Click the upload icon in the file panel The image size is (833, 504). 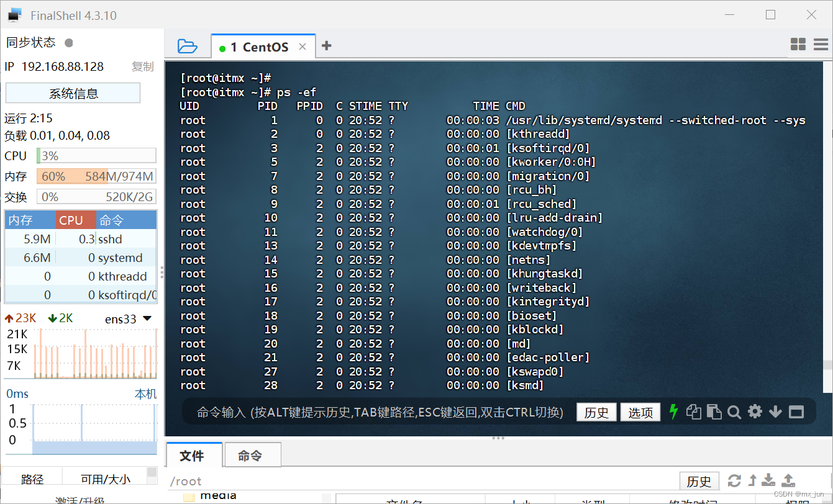click(x=788, y=480)
